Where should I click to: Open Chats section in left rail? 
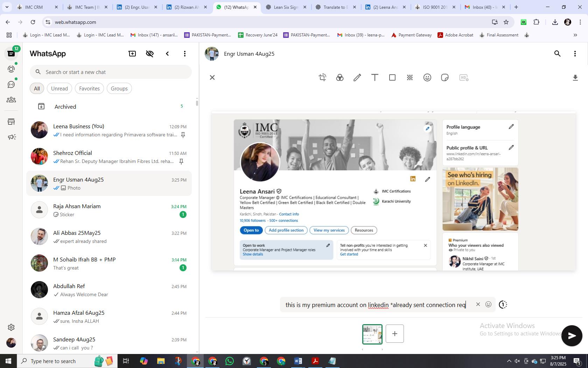point(11,54)
